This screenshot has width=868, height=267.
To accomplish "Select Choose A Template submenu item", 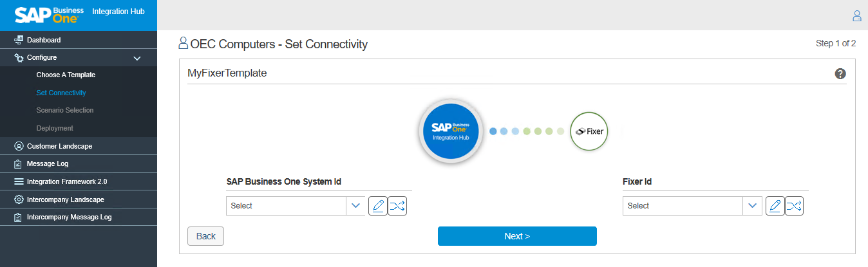I will (x=66, y=75).
